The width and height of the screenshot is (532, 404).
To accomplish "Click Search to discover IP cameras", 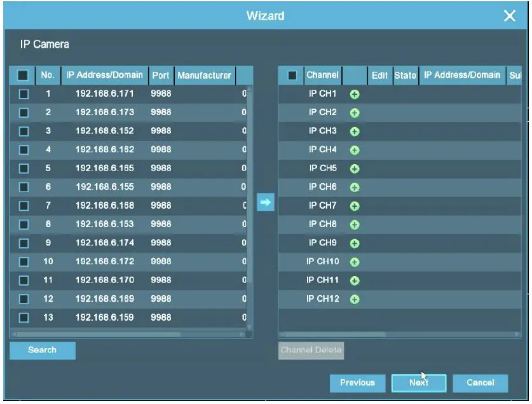I will pos(42,350).
